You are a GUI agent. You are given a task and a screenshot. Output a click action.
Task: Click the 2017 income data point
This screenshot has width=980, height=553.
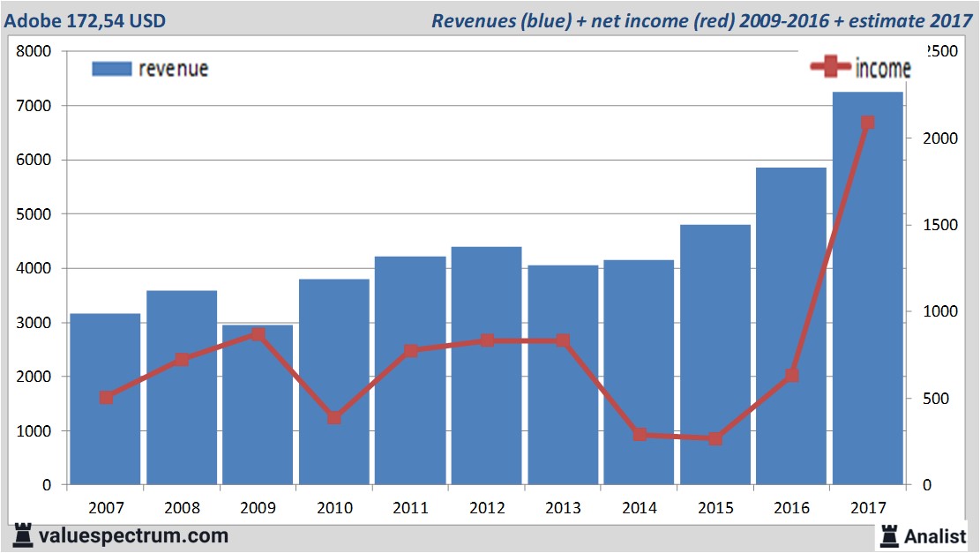click(x=867, y=123)
